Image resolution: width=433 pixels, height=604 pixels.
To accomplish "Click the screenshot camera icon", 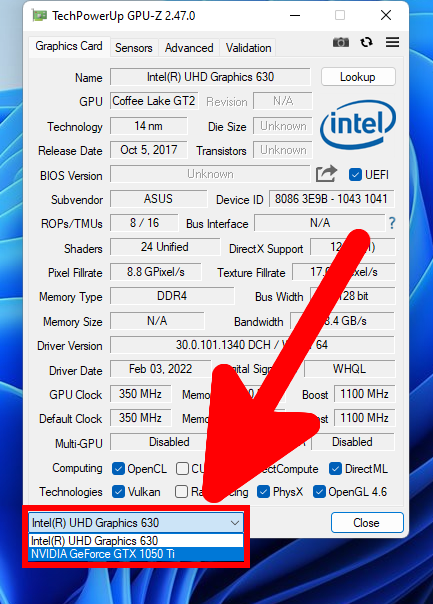I will click(x=341, y=42).
